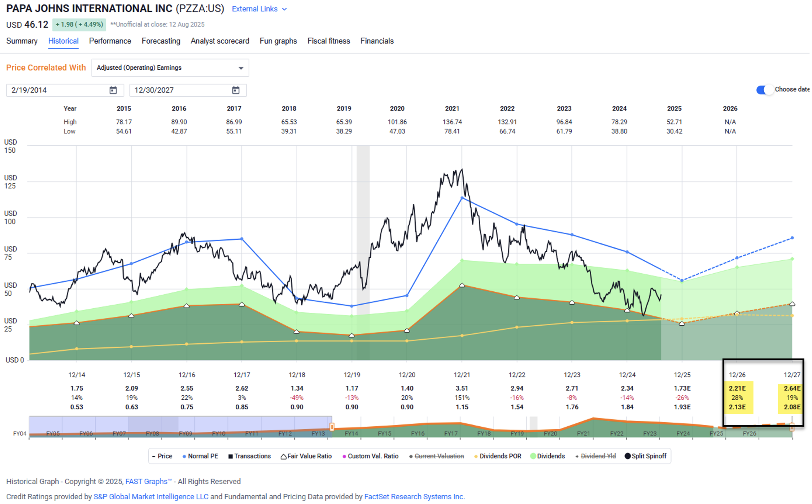Open the Fiscal fitness tab

tap(329, 41)
